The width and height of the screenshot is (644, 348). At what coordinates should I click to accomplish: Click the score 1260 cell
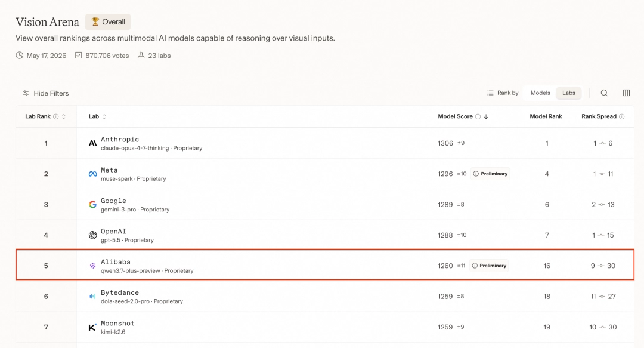(x=445, y=266)
